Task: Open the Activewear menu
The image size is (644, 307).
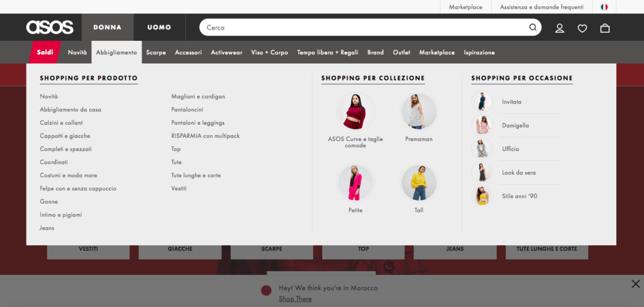Action: point(226,52)
